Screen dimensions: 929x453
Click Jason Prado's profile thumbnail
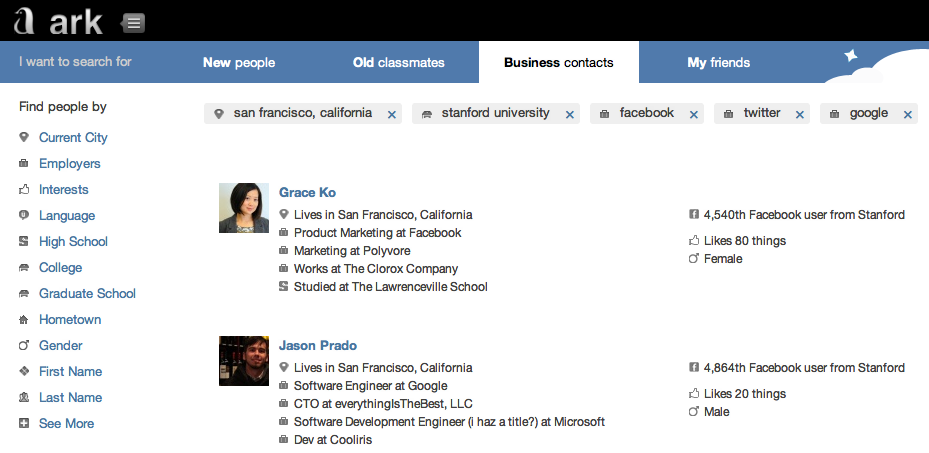(244, 361)
